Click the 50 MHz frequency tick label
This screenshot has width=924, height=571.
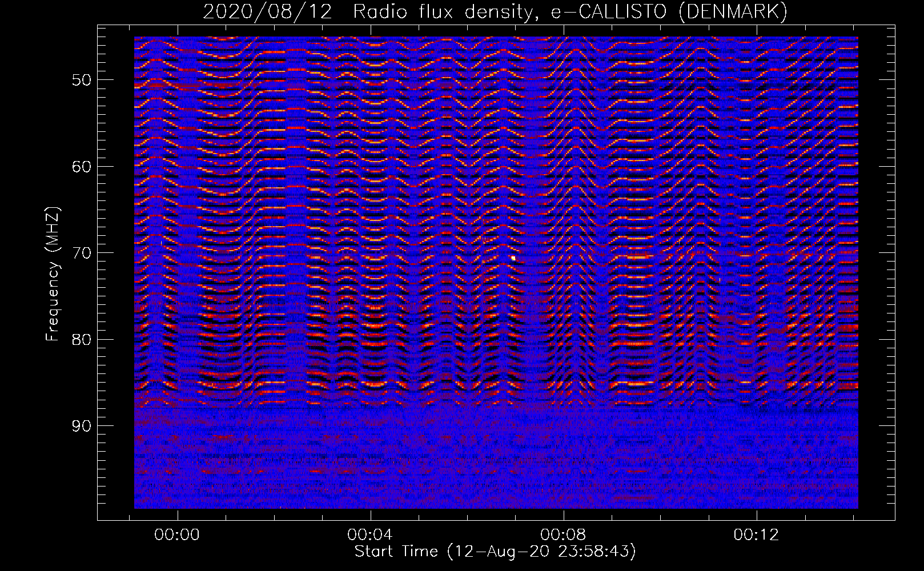81,80
